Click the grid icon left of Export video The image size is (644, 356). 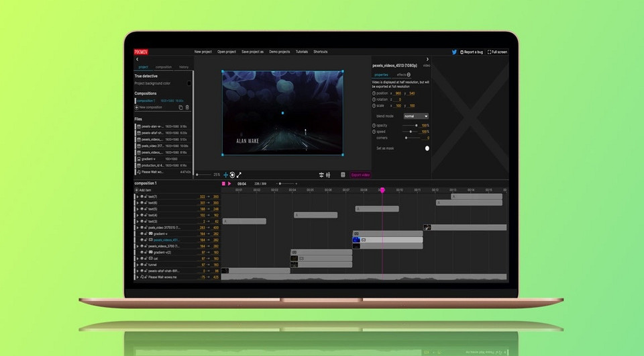click(x=343, y=175)
